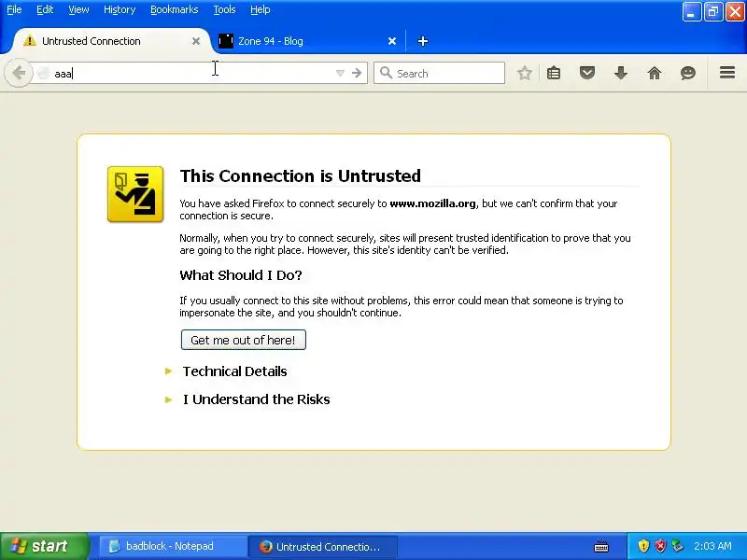This screenshot has width=747, height=560.
Task: Go to the Home page icon
Action: coord(655,73)
